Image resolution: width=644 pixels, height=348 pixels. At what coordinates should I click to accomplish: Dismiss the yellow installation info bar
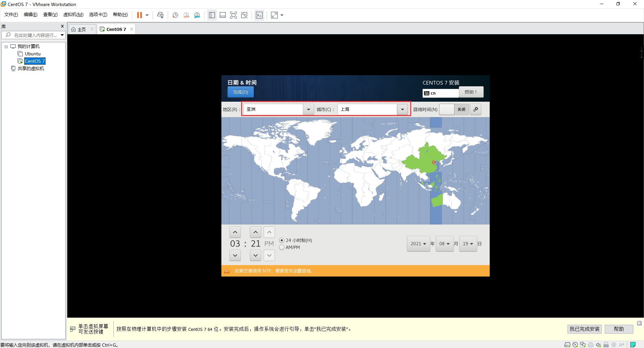click(x=639, y=323)
